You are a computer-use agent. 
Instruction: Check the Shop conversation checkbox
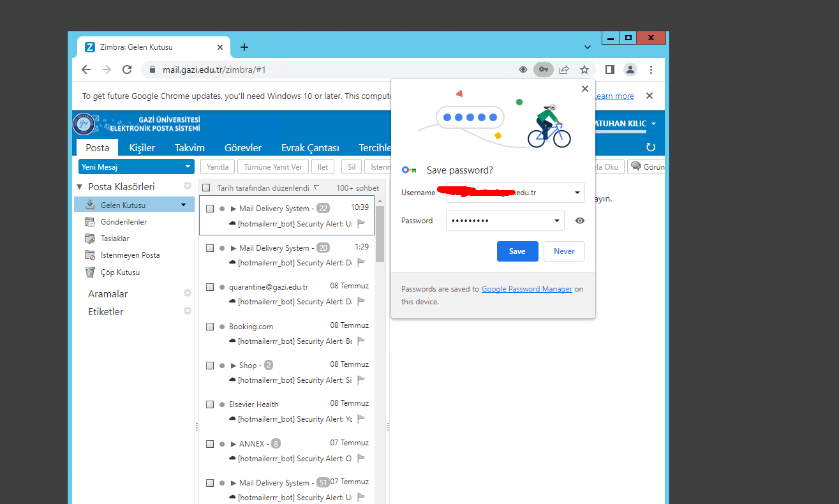[210, 366]
